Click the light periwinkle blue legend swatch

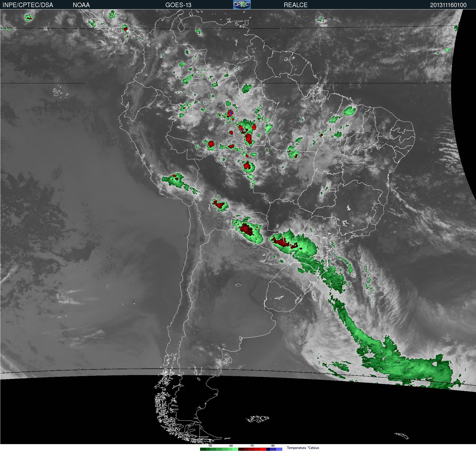pos(279,449)
